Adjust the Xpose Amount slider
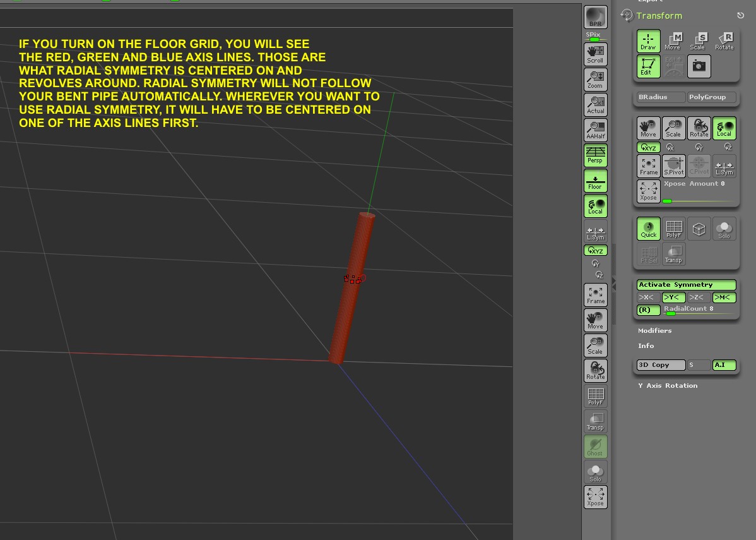Viewport: 756px width, 540px height. point(700,191)
